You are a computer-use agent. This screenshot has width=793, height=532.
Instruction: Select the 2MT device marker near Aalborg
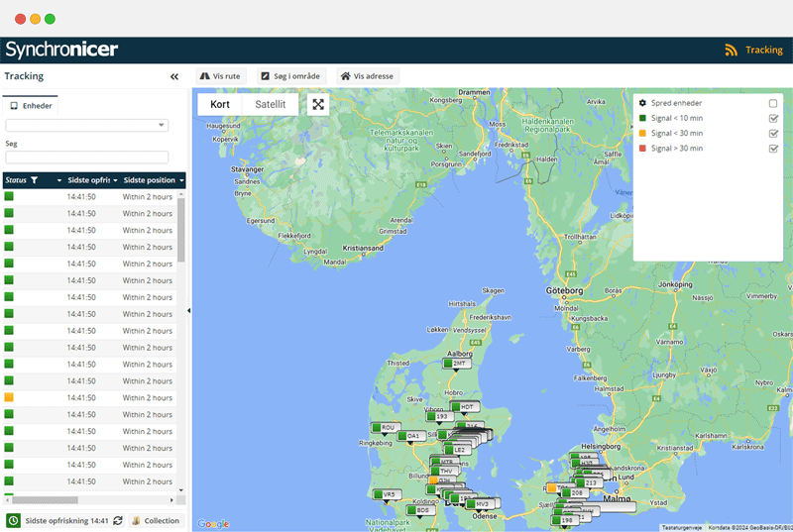pyautogui.click(x=456, y=364)
